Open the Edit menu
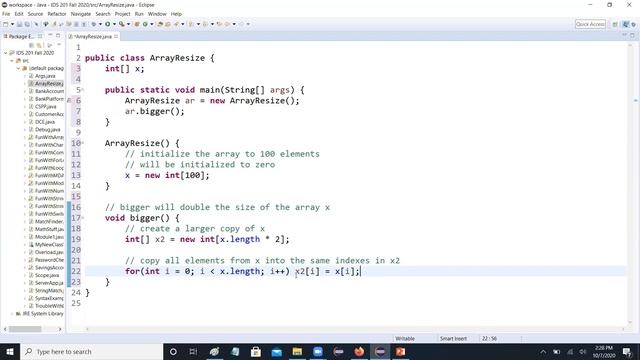Screen dimensions: 640x360 coord(19,14)
